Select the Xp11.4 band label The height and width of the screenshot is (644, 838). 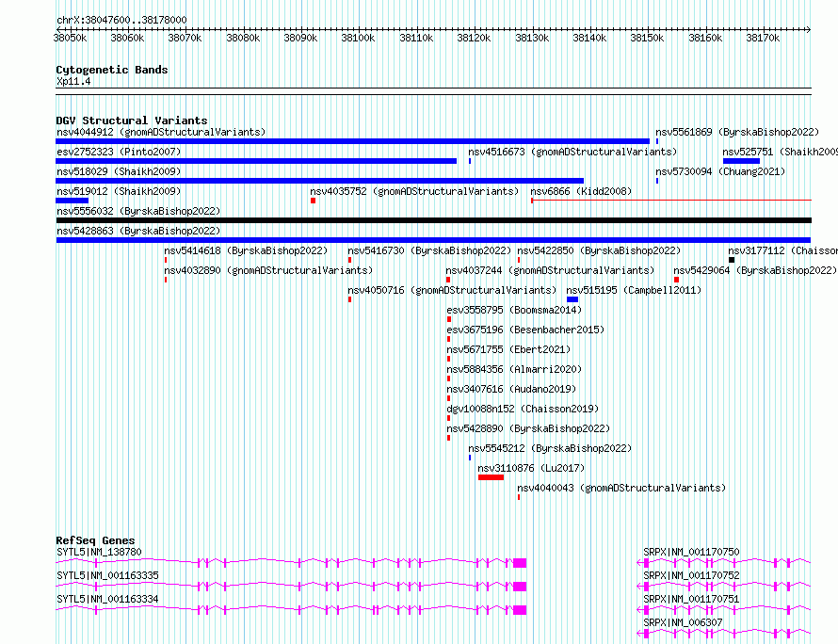73,81
